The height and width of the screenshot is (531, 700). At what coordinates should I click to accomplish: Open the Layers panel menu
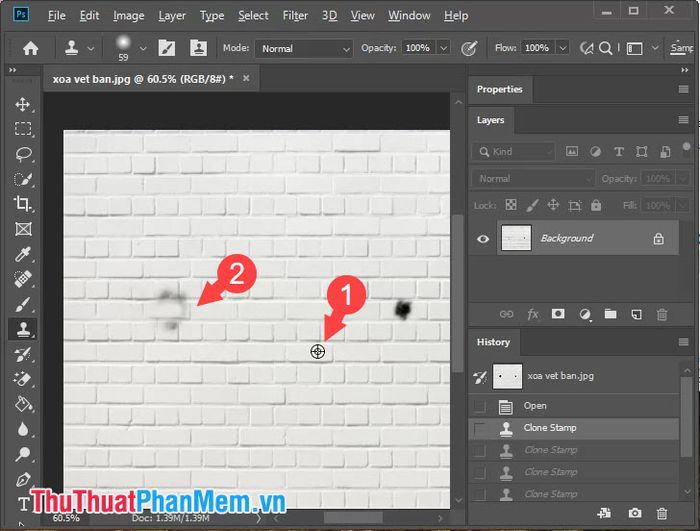pyautogui.click(x=683, y=120)
